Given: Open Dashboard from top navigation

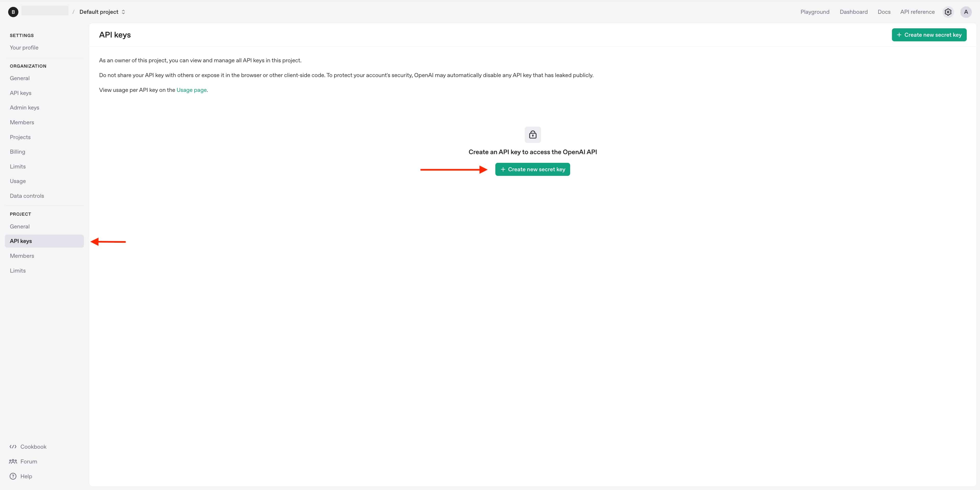Looking at the screenshot, I should coord(853,12).
